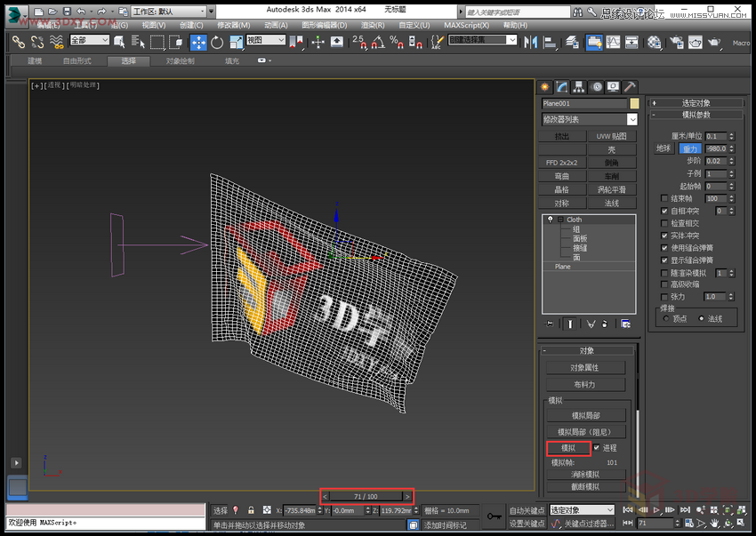The height and width of the screenshot is (536, 756).
Task: Open Render Setup with the teapot icon
Action: (676, 42)
